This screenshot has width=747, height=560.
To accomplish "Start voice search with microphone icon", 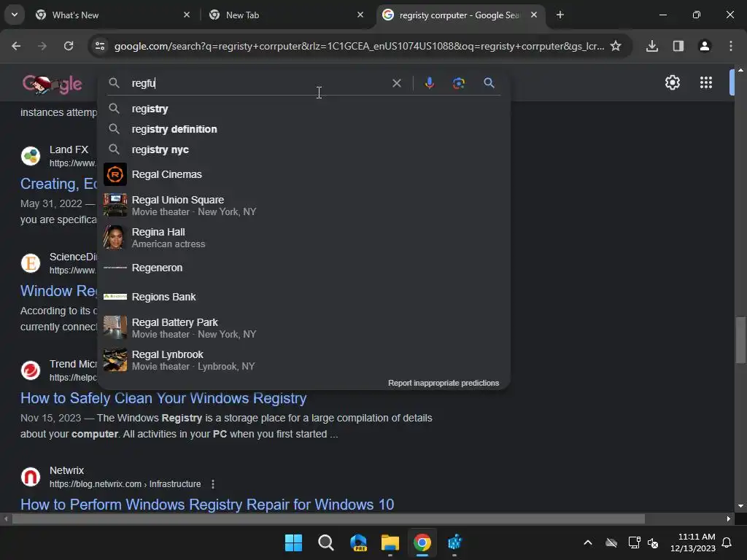I will [429, 83].
